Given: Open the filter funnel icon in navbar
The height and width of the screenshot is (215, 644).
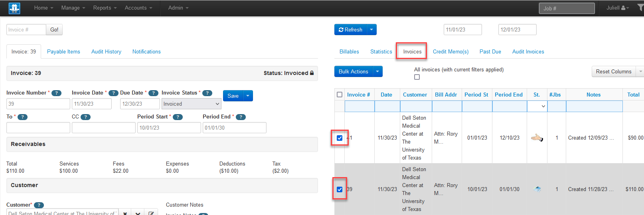Looking at the screenshot, I should click(640, 8).
